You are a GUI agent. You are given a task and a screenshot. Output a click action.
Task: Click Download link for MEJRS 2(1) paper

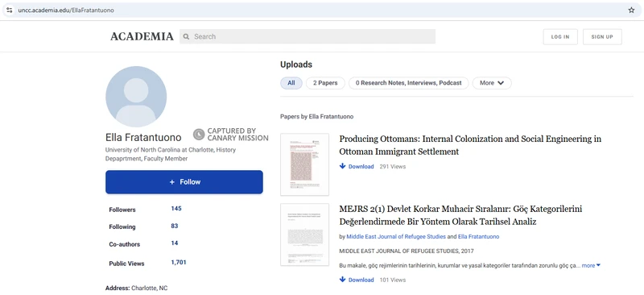(x=361, y=280)
